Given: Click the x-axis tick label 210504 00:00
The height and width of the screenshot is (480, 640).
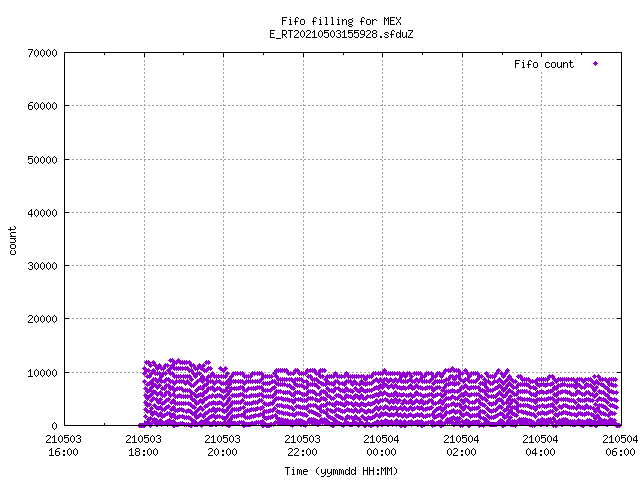Looking at the screenshot, I should (x=382, y=445).
